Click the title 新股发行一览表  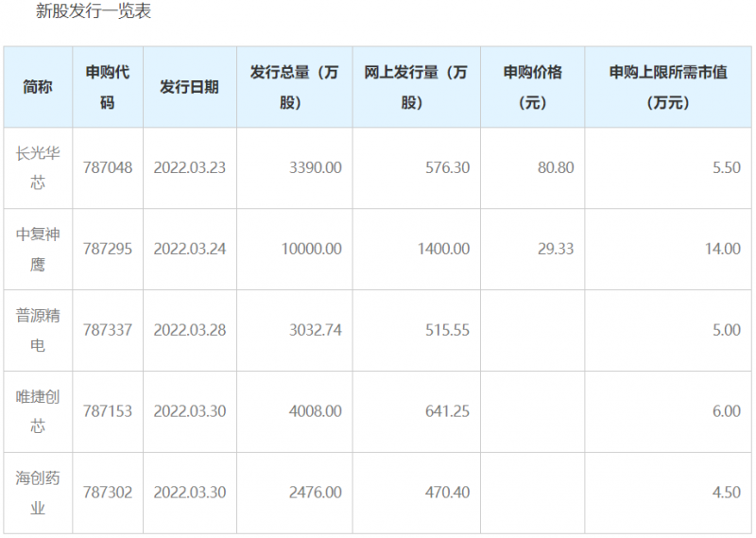point(93,10)
